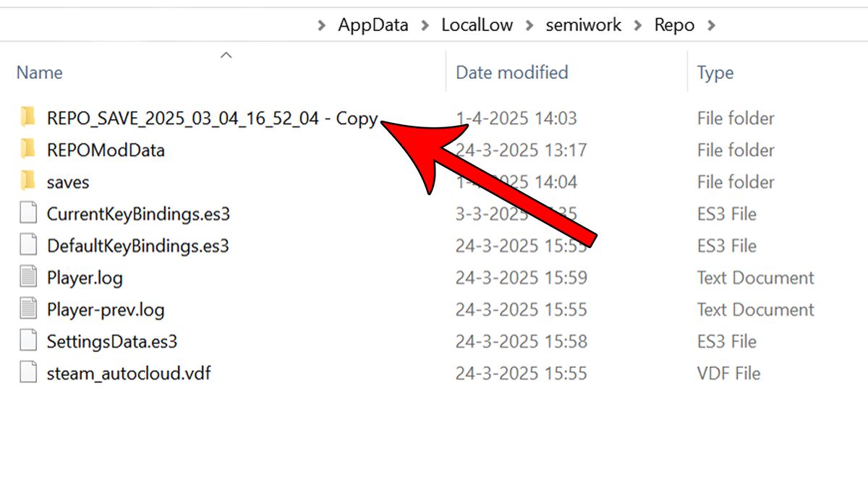
Task: Click the 1-4-2025 14:03 date of the REPO_SAVE folder
Action: coord(516,118)
